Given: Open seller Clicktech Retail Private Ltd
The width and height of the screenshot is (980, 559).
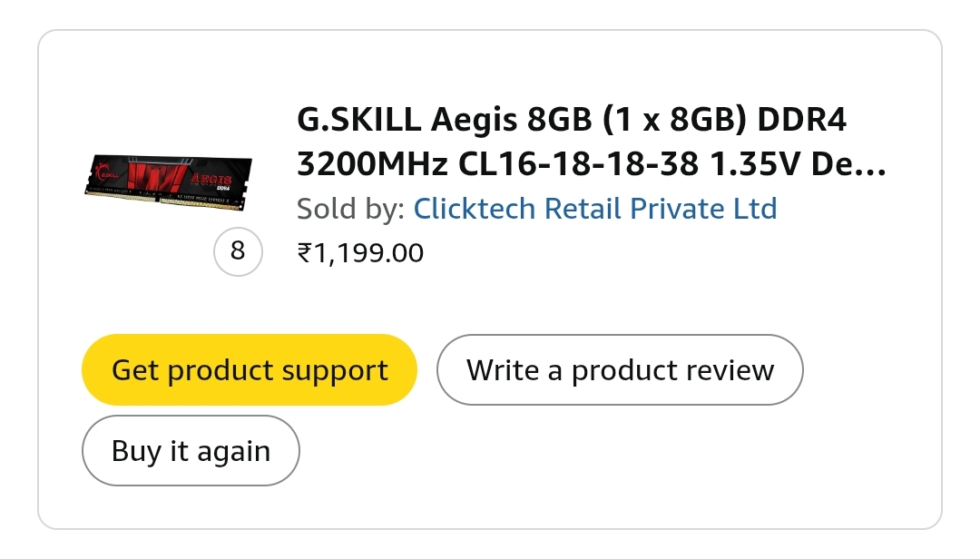Looking at the screenshot, I should point(595,209).
